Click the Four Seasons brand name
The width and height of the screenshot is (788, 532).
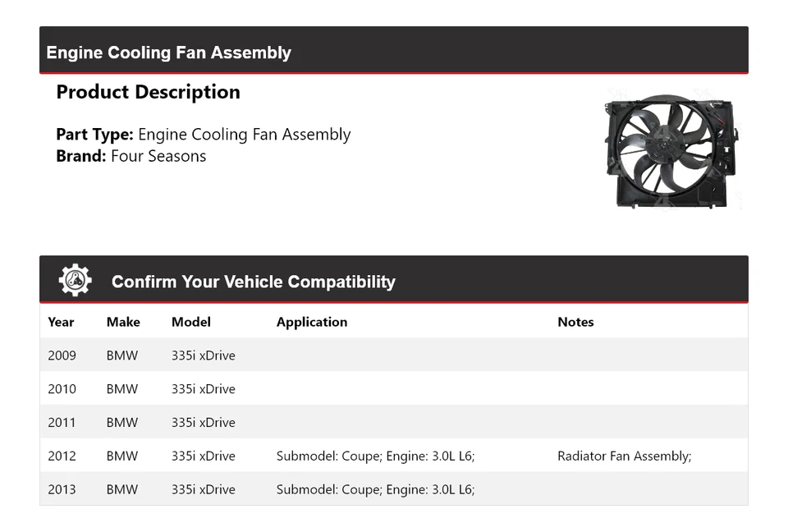pos(158,156)
